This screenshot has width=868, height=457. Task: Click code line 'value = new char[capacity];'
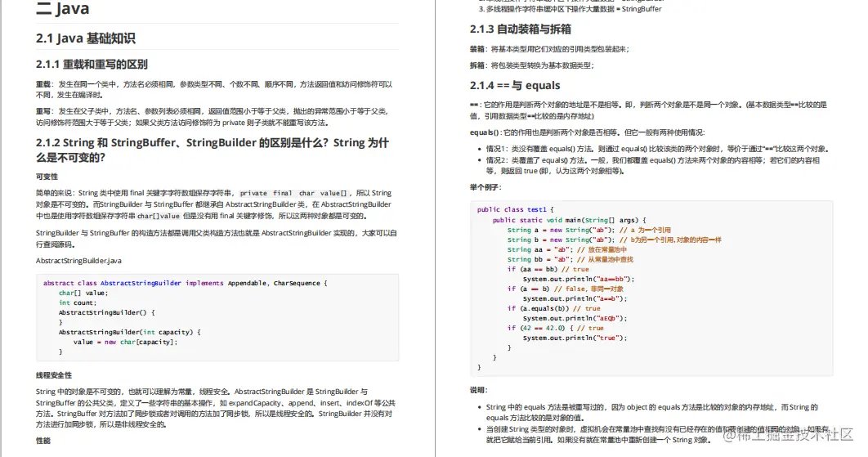pyautogui.click(x=126, y=343)
